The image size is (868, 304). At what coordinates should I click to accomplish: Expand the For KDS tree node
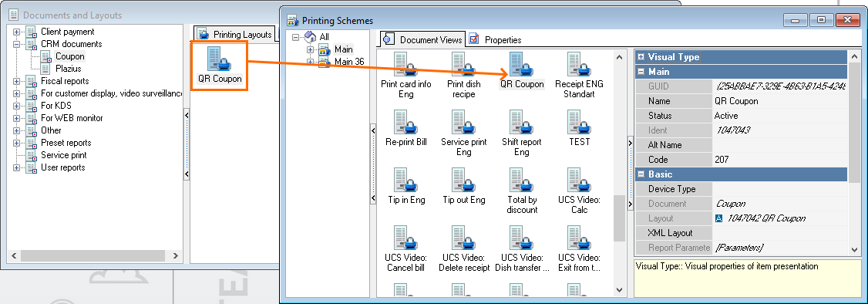(17, 106)
